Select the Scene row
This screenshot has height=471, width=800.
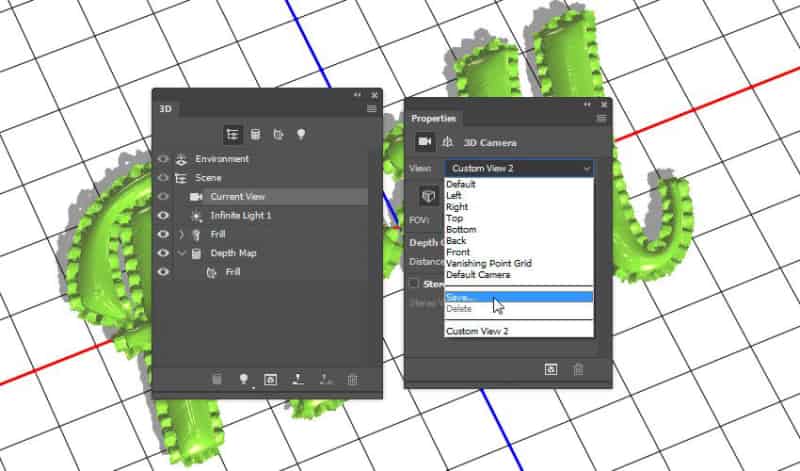pyautogui.click(x=260, y=178)
